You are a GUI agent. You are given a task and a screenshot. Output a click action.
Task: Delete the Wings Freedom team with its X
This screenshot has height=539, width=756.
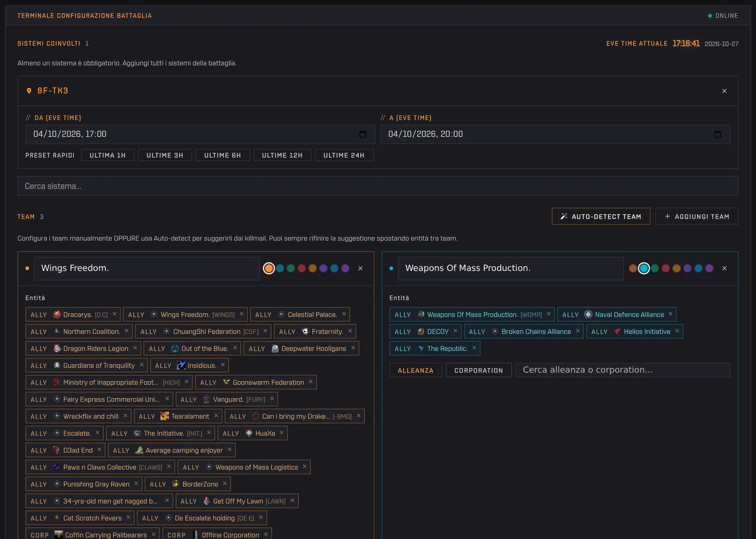point(361,268)
